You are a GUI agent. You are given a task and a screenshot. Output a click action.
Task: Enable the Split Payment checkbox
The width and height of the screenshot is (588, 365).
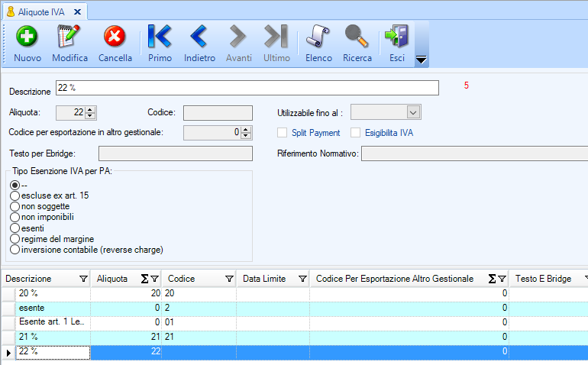[x=283, y=133]
